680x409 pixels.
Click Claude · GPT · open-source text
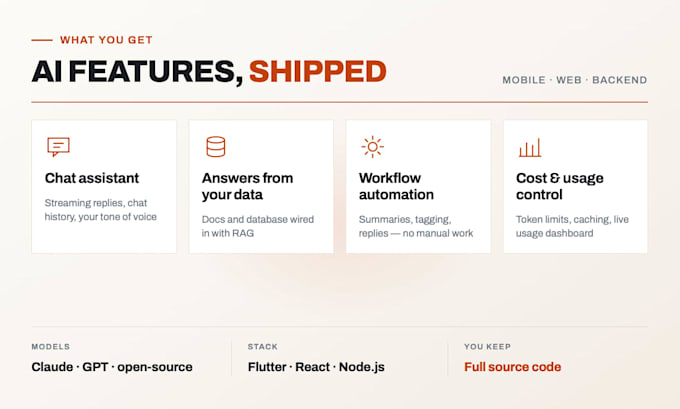(112, 367)
